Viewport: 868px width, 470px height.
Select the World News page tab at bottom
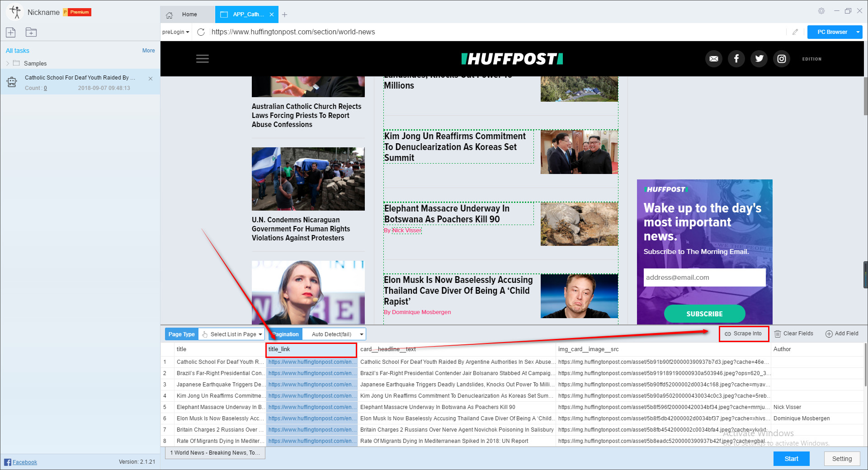(215, 453)
